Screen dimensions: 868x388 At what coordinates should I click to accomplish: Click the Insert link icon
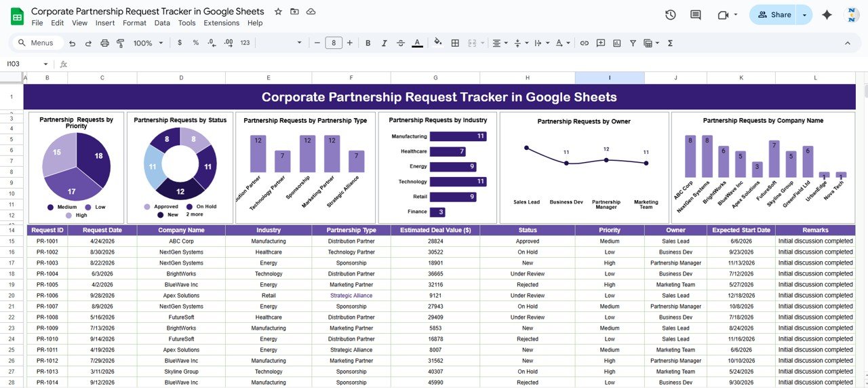click(x=584, y=43)
